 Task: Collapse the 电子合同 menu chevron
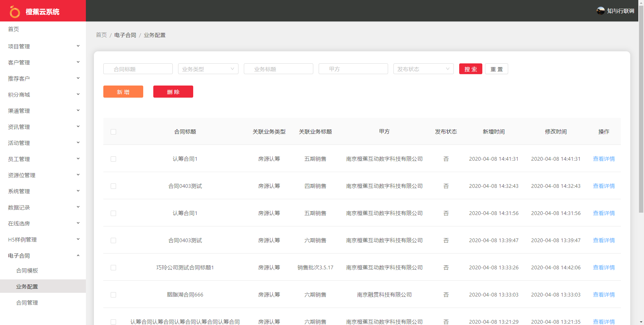(78, 255)
